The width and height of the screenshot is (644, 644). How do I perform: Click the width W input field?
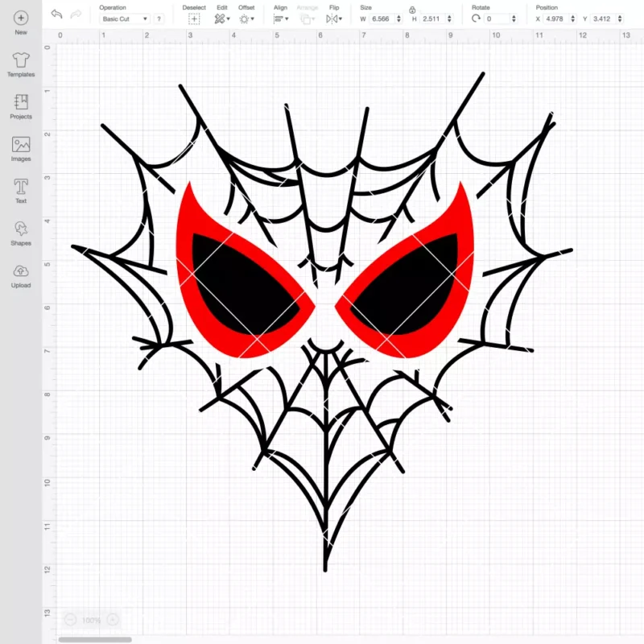(x=382, y=19)
